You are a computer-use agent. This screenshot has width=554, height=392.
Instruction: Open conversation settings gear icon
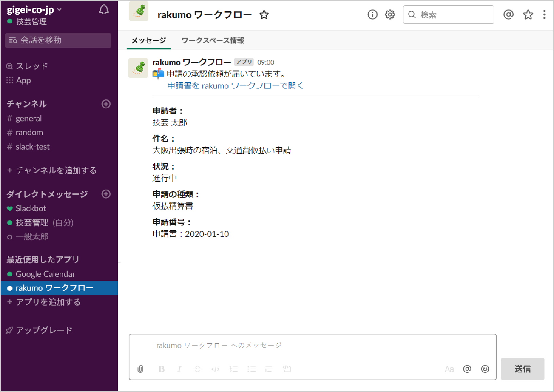(390, 15)
